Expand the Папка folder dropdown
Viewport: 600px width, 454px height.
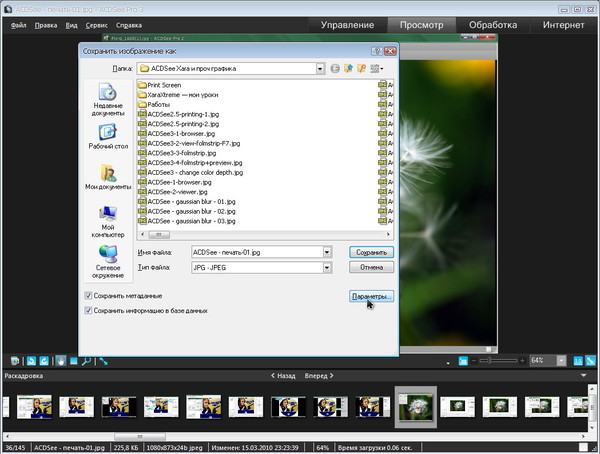[320, 69]
